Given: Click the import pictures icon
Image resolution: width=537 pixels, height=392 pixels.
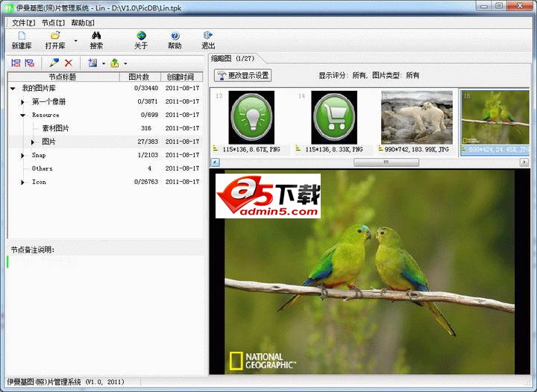Looking at the screenshot, I should tap(92, 63).
